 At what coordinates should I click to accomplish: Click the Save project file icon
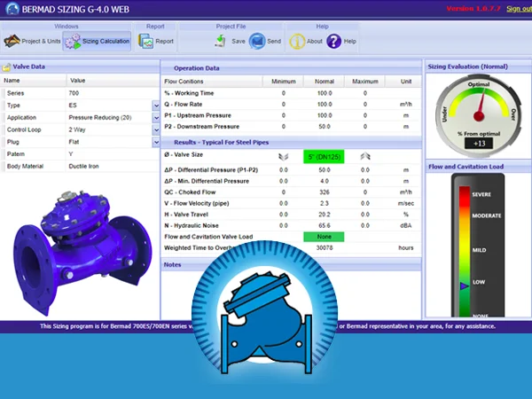tap(221, 41)
